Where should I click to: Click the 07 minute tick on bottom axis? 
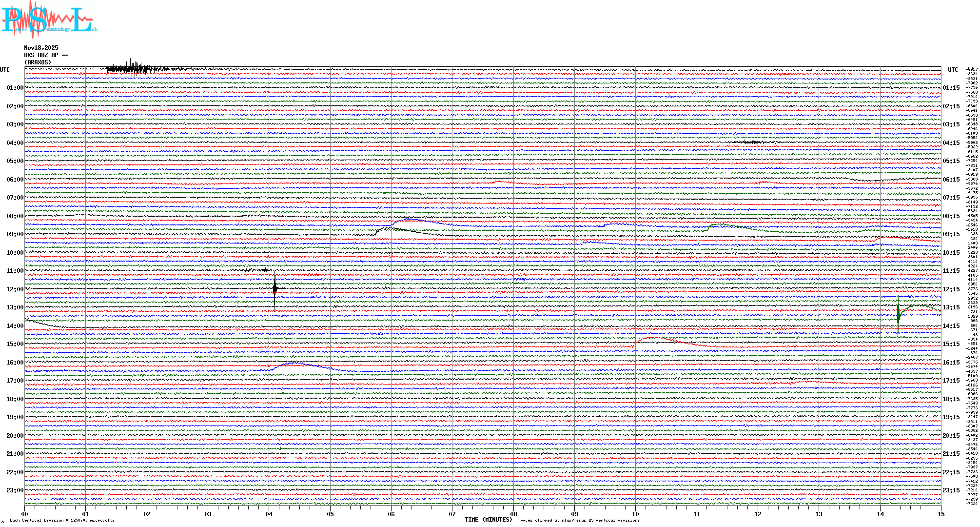452,514
